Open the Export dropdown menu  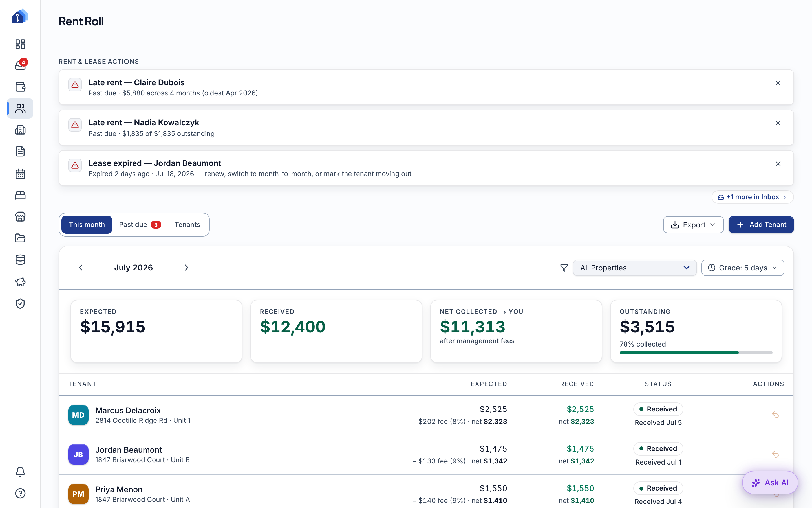[x=693, y=225]
